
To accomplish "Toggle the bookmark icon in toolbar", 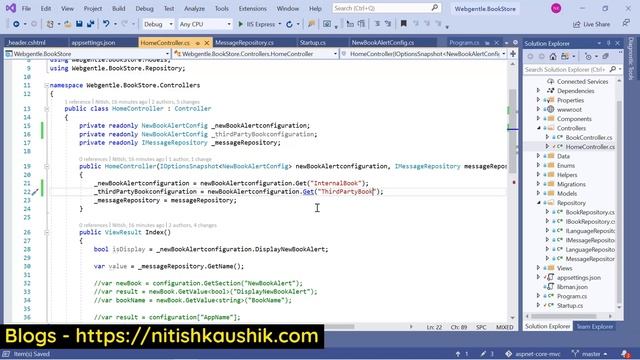I will [x=403, y=24].
